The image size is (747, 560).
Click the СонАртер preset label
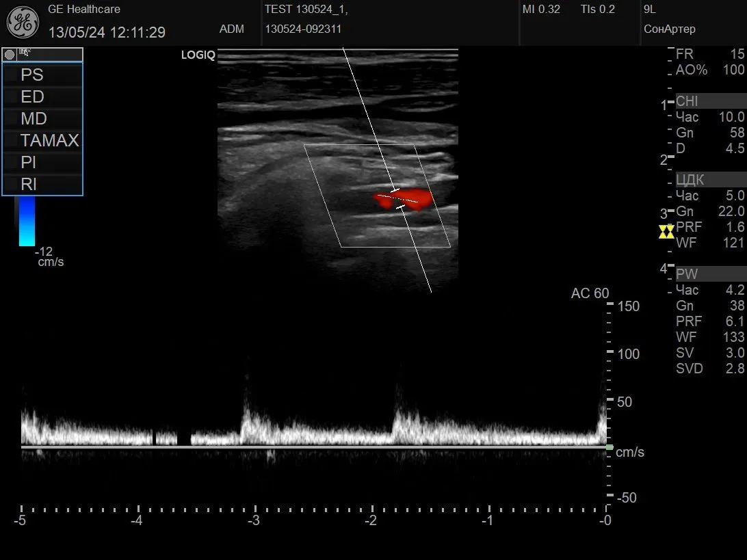[x=669, y=29]
